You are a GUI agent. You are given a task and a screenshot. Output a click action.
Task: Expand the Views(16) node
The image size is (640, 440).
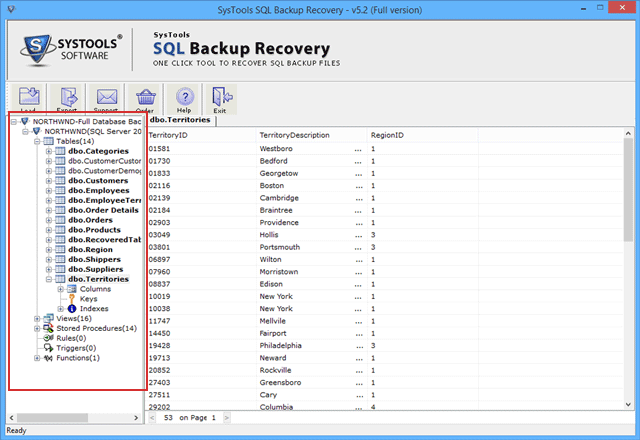pos(37,318)
